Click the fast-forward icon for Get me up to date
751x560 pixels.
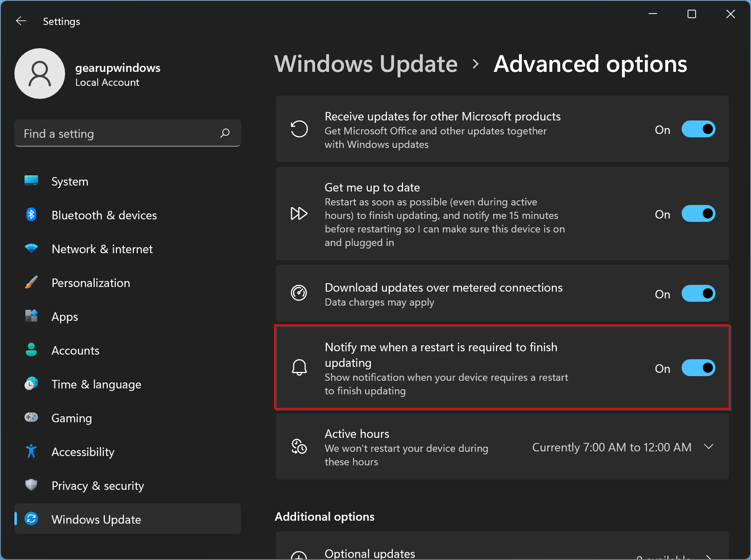299,213
